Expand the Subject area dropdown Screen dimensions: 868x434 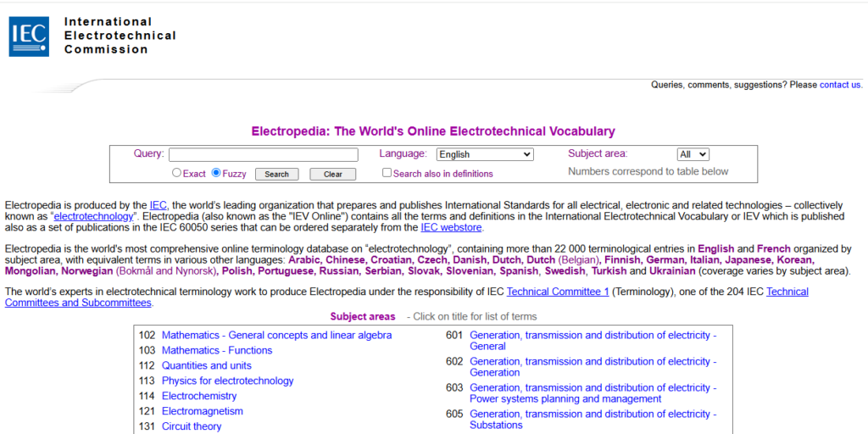pyautogui.click(x=693, y=154)
